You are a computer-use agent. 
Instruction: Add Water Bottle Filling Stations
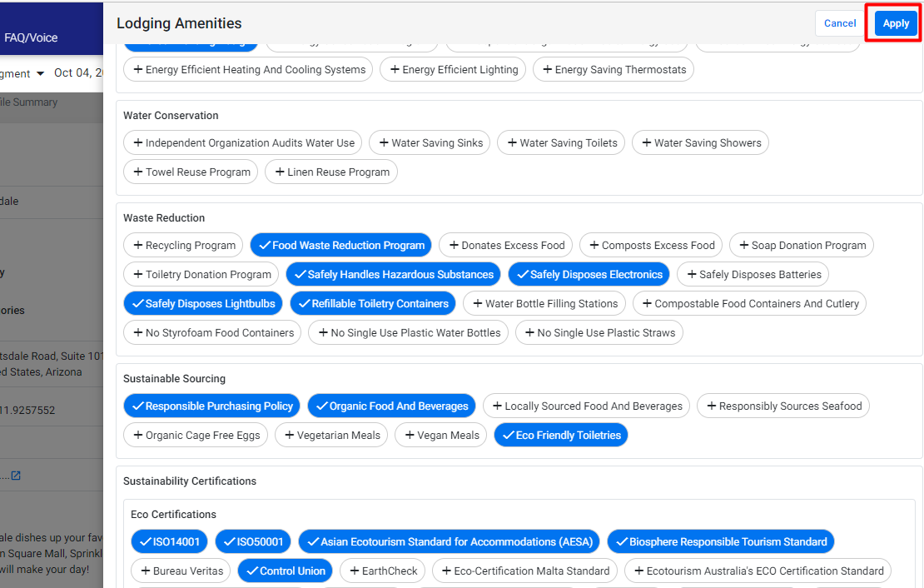click(544, 303)
